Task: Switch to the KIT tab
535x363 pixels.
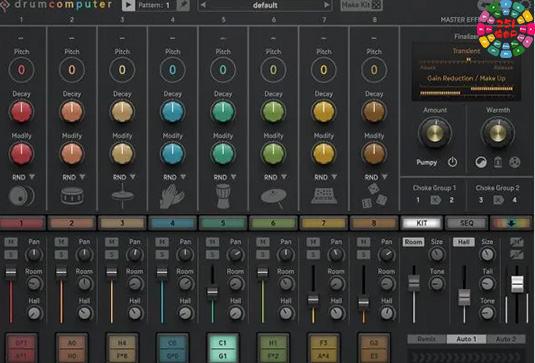Action: click(422, 223)
